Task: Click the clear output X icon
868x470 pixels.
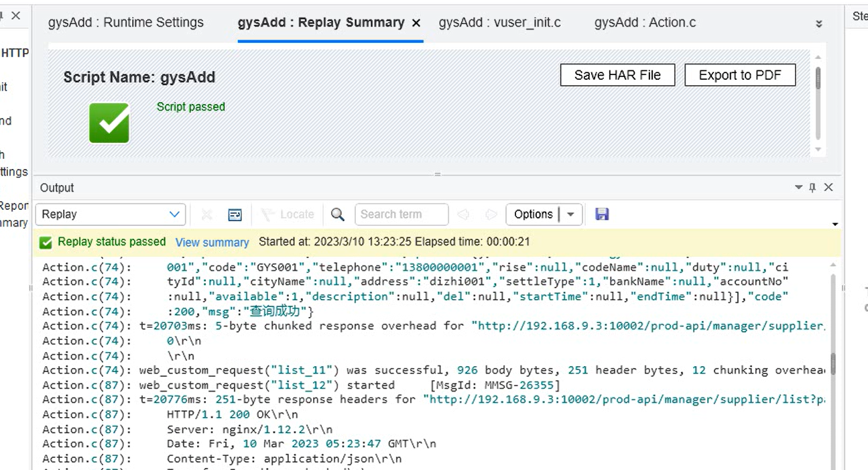Action: 206,215
